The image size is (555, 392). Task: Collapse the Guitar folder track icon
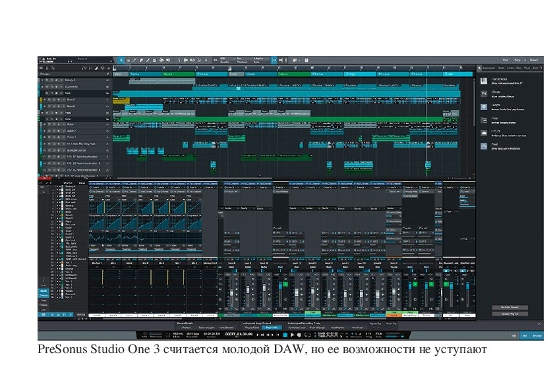[x=107, y=119]
